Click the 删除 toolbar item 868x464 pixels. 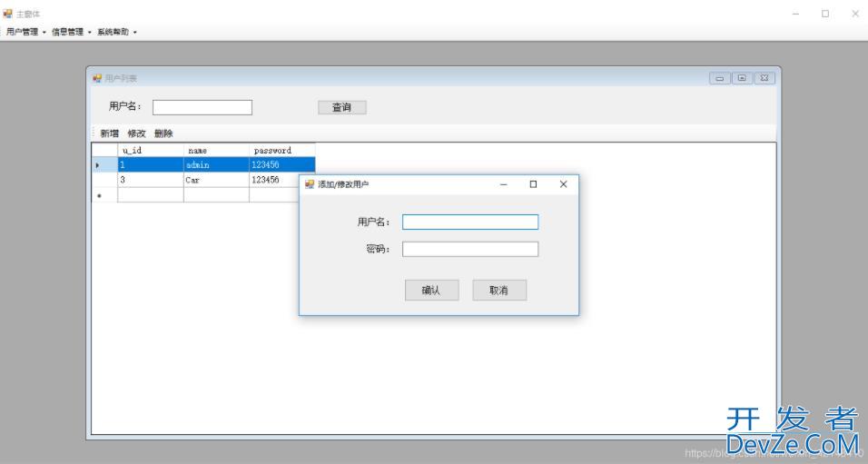(x=163, y=133)
